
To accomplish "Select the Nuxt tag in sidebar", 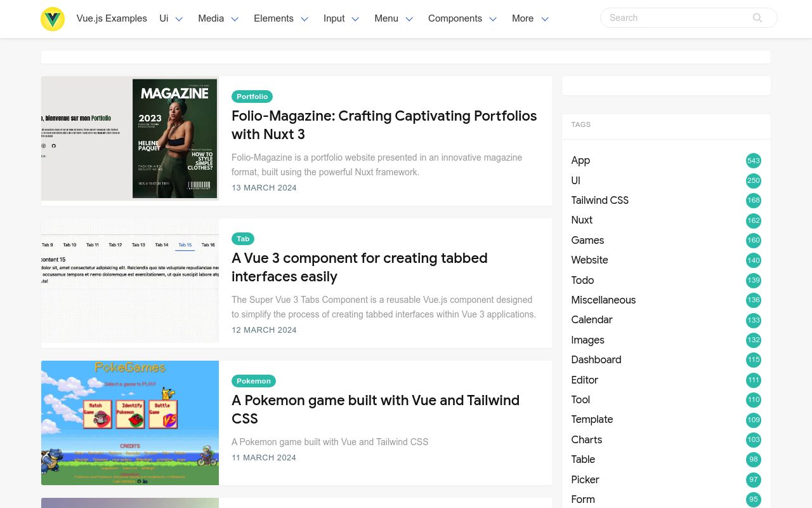I will pos(582,220).
